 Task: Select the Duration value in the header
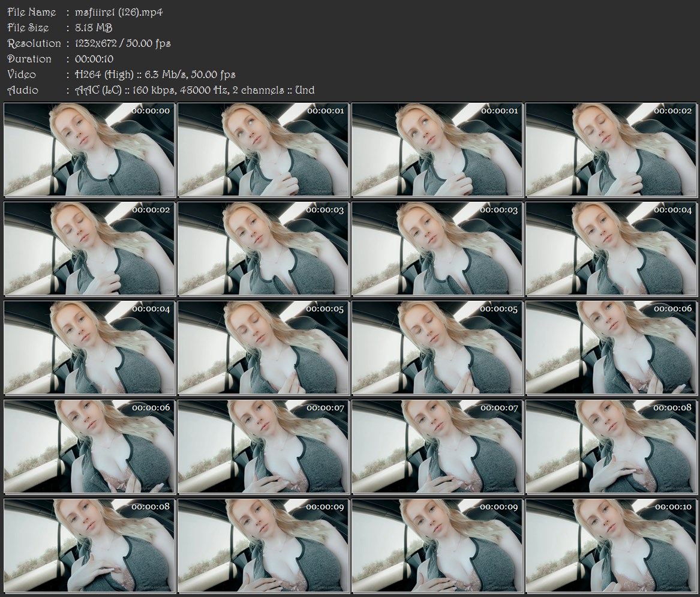tap(94, 59)
